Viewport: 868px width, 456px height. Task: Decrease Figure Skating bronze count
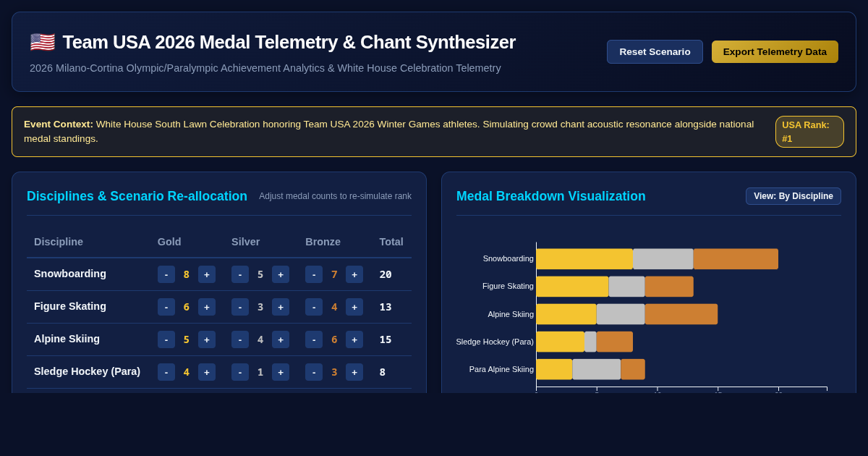[314, 307]
